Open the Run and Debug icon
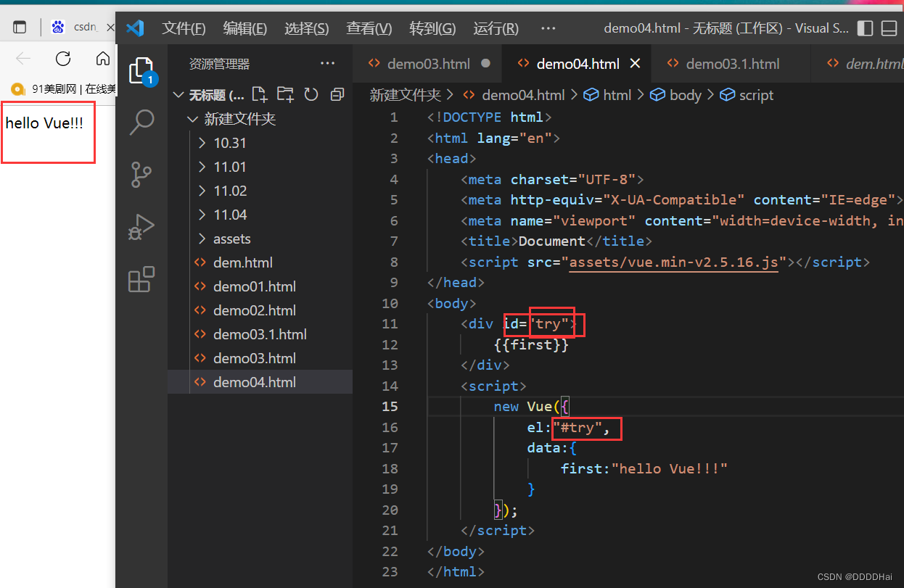 click(141, 227)
